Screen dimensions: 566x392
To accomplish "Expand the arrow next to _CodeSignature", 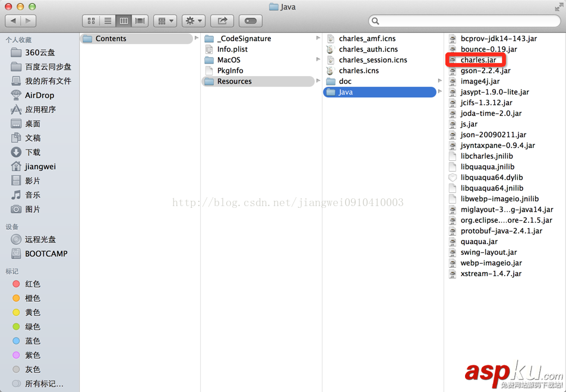I will pos(318,38).
